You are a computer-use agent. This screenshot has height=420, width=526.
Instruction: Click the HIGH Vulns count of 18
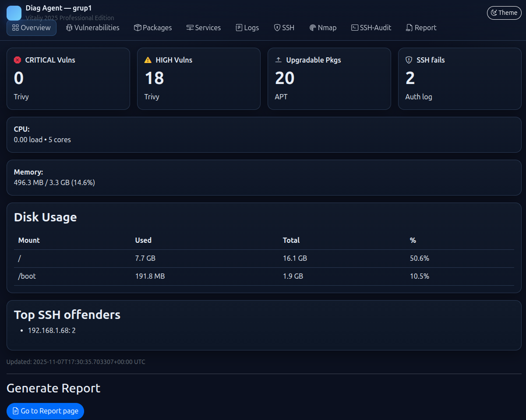[x=154, y=78]
